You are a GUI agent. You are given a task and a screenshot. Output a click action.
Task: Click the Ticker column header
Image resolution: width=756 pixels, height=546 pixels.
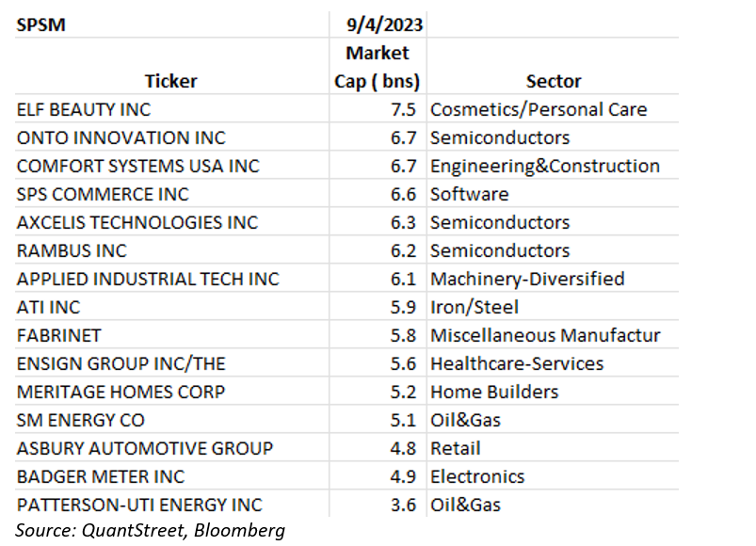tap(170, 81)
